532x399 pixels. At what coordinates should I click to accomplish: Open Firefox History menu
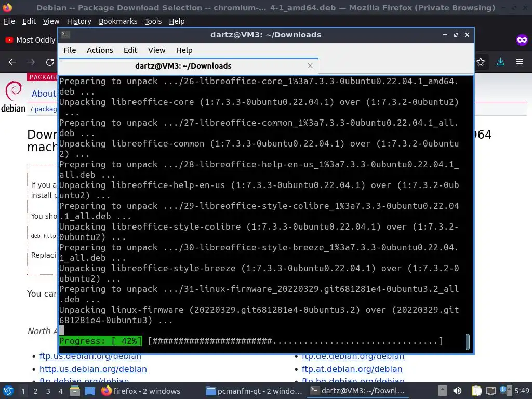click(79, 21)
